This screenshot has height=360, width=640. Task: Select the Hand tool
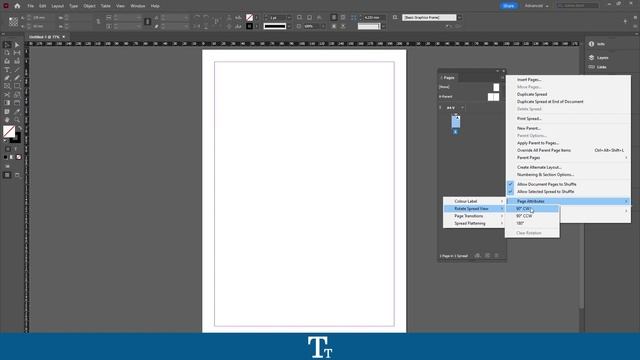[7, 120]
